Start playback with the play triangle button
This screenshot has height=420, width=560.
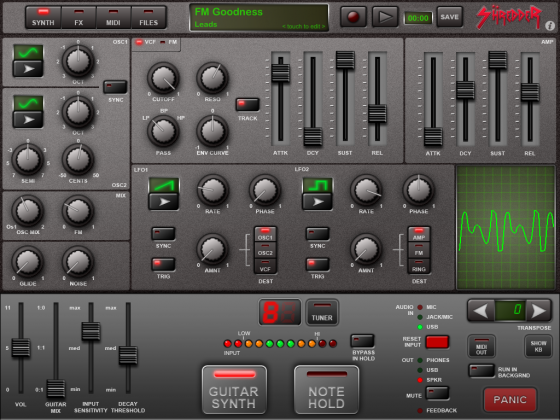pyautogui.click(x=385, y=17)
